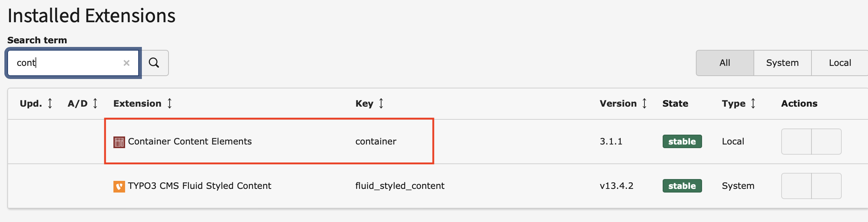
Task: Select the Local filter
Action: (x=840, y=63)
